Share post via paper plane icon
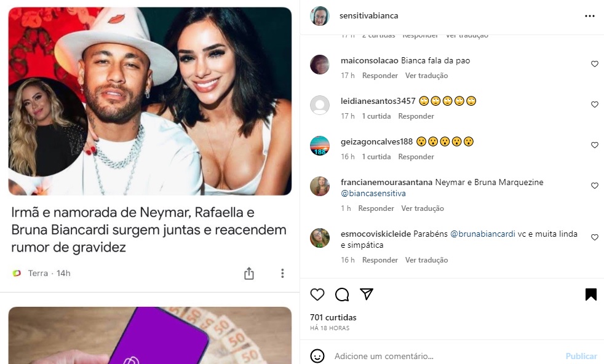Image resolution: width=604 pixels, height=364 pixels. click(367, 295)
